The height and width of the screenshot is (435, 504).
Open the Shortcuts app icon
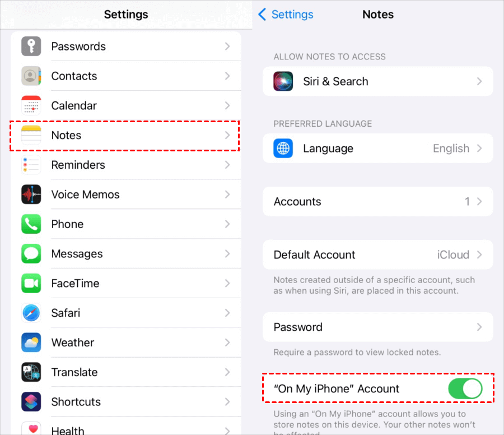31,401
